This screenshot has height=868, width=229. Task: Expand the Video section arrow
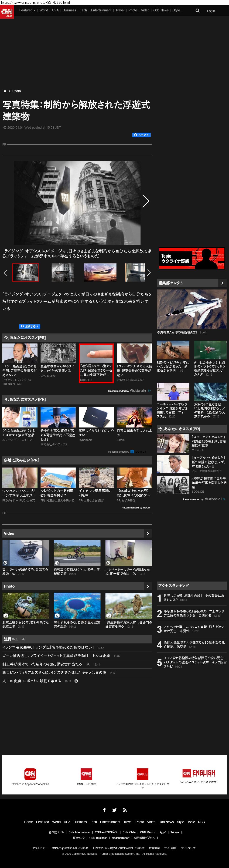[148, 533]
